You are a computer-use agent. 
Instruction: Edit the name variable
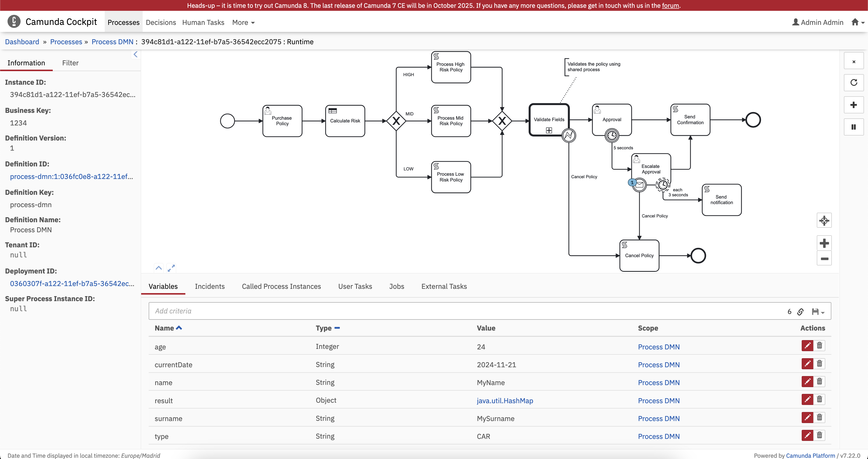pos(807,381)
